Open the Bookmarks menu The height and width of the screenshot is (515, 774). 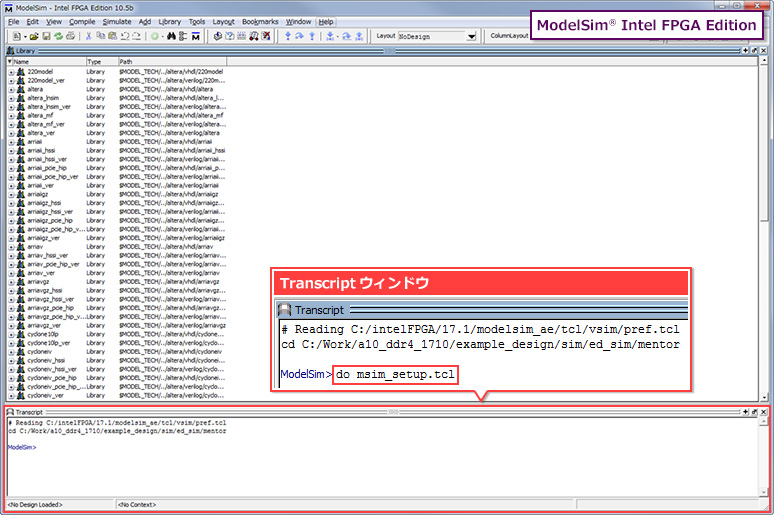(x=260, y=21)
